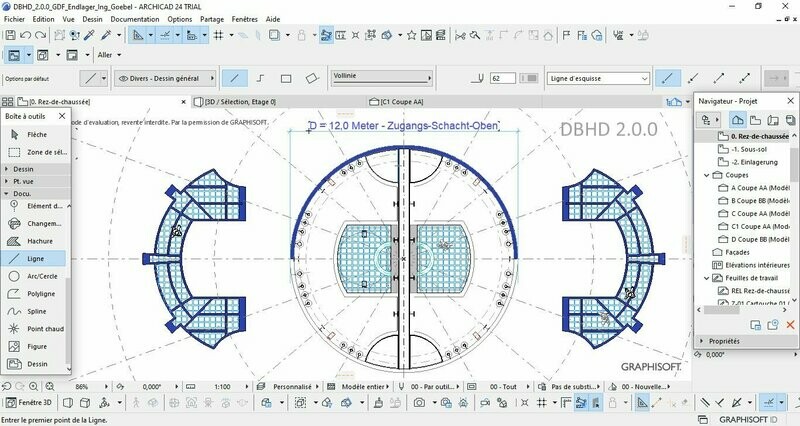
Task: Select the line with both arrowheads style
Action: (x=745, y=79)
